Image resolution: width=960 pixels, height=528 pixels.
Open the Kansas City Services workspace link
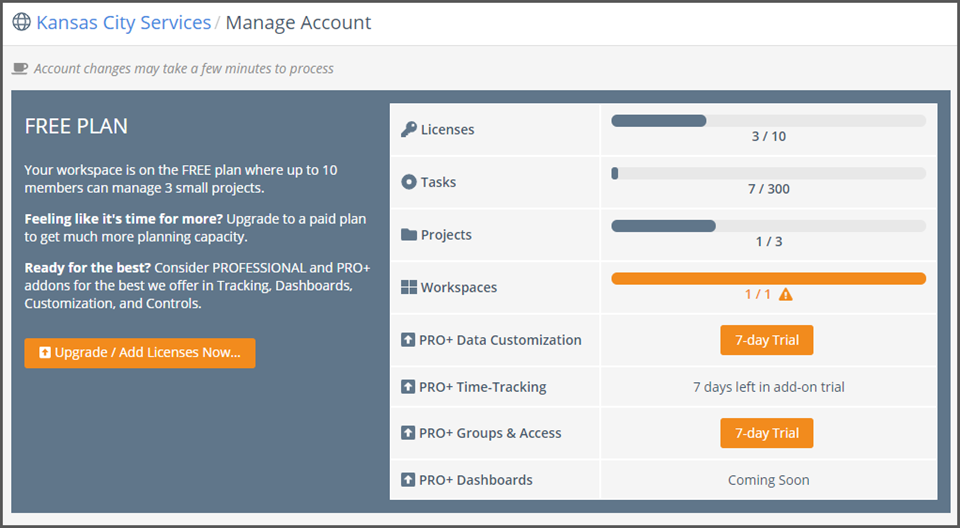[123, 22]
